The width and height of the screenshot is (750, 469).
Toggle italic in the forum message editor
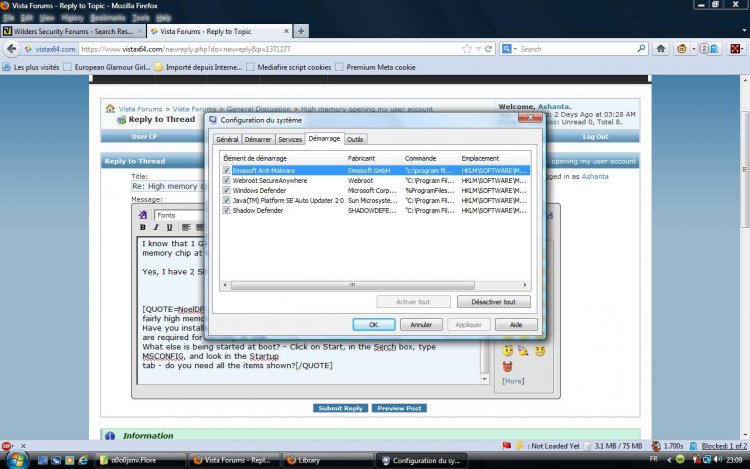point(155,227)
